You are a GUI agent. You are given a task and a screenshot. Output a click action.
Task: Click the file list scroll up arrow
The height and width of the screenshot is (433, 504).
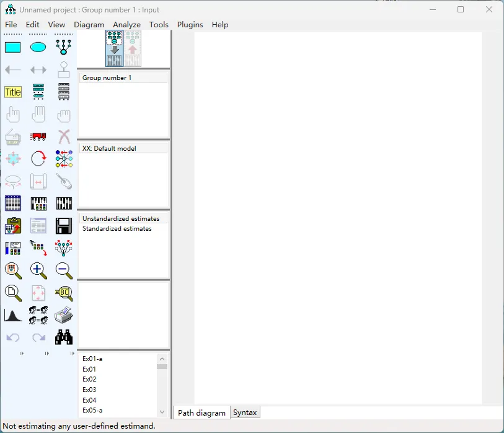point(162,359)
